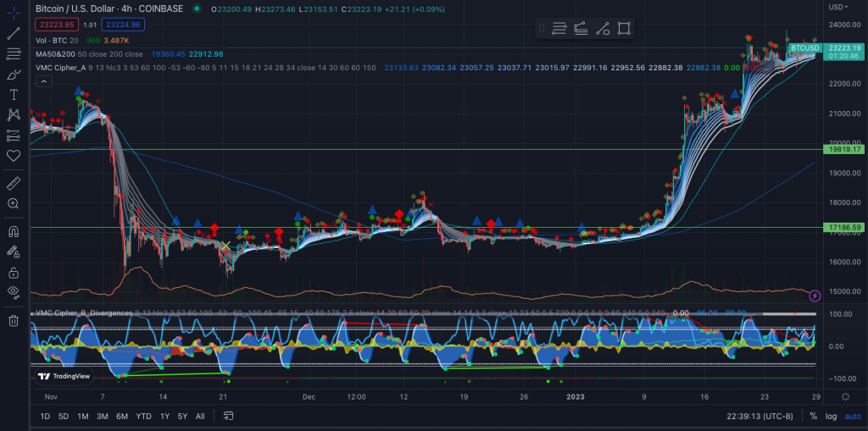Click the rectangle shape icon in floating toolbar
The image size is (868, 431).
tap(624, 29)
